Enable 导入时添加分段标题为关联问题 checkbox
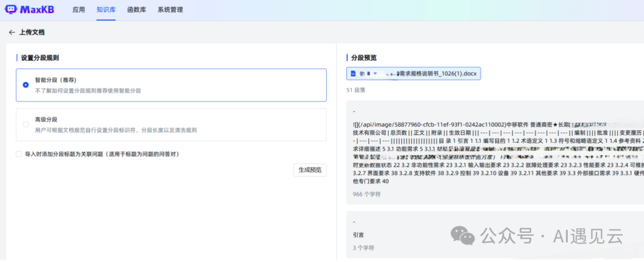The image size is (644, 262). click(x=19, y=154)
